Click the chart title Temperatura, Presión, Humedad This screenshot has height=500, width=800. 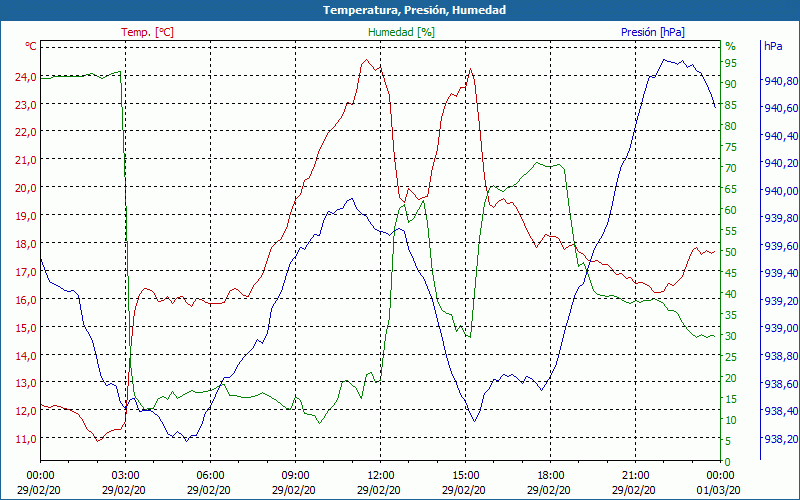[x=414, y=10]
